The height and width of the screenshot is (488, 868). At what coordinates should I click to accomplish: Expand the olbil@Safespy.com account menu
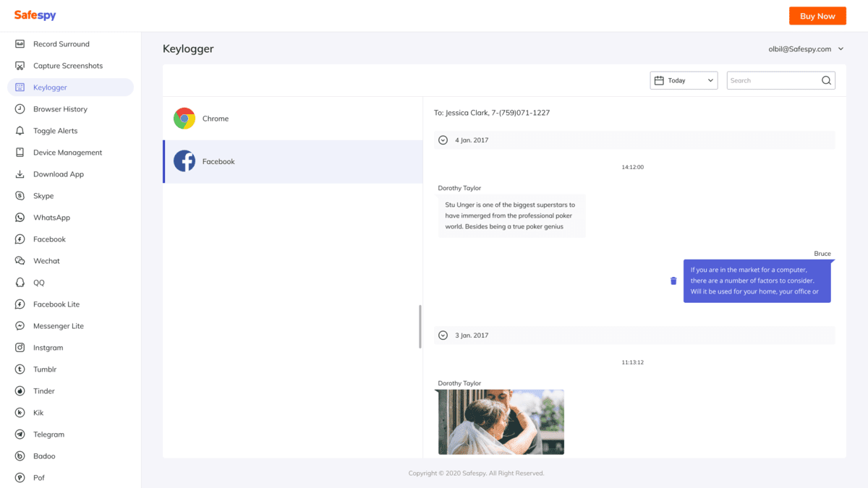point(806,49)
